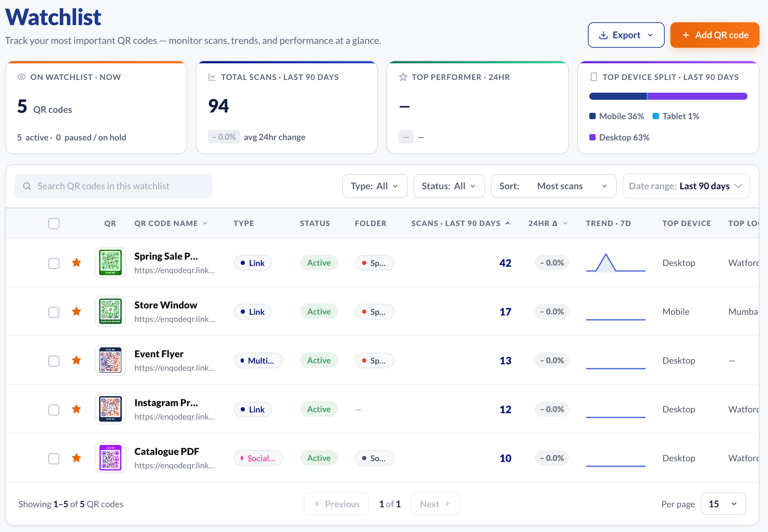Screen dimensions: 768x532
Task: Open the Catalogue PDF name link
Action: pyautogui.click(x=167, y=451)
